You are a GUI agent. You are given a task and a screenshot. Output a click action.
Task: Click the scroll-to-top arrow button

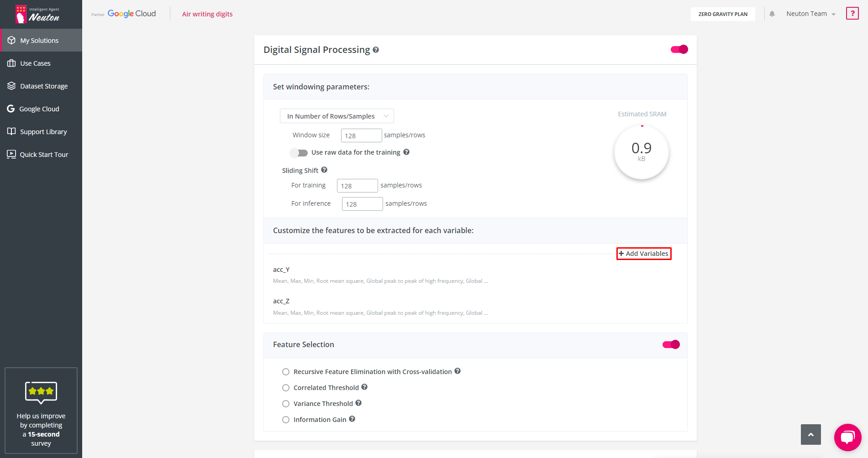[x=811, y=435]
